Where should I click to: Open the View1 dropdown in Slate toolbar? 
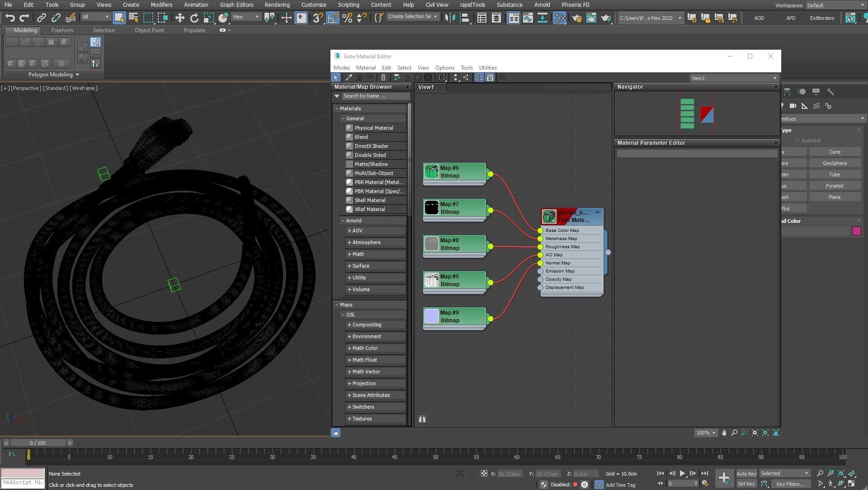pyautogui.click(x=734, y=78)
